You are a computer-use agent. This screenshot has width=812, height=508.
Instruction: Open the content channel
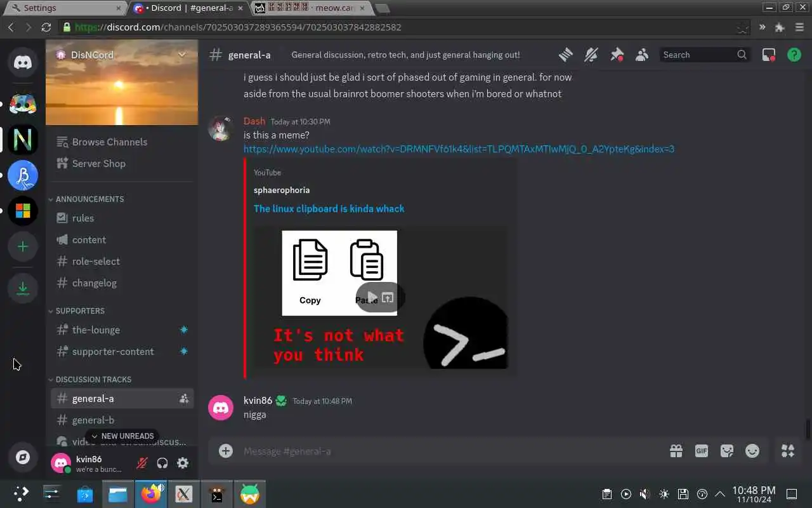pos(122,240)
